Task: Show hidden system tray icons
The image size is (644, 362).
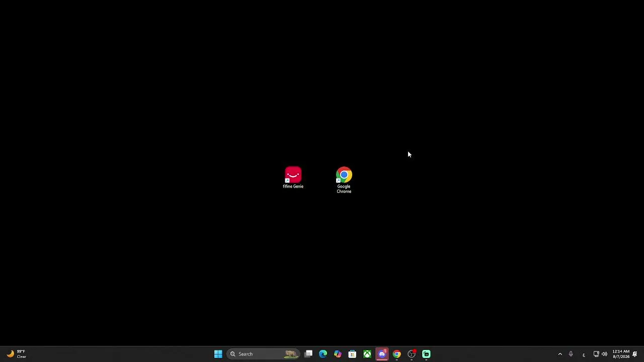Action: pos(560,354)
